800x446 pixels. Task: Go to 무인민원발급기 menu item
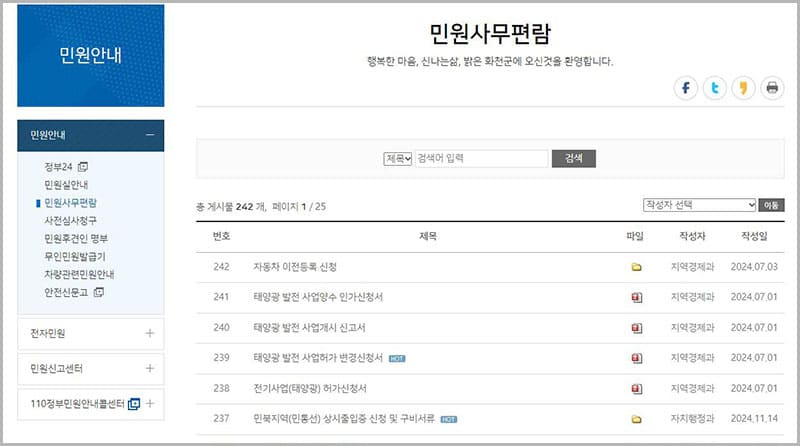coord(76,256)
